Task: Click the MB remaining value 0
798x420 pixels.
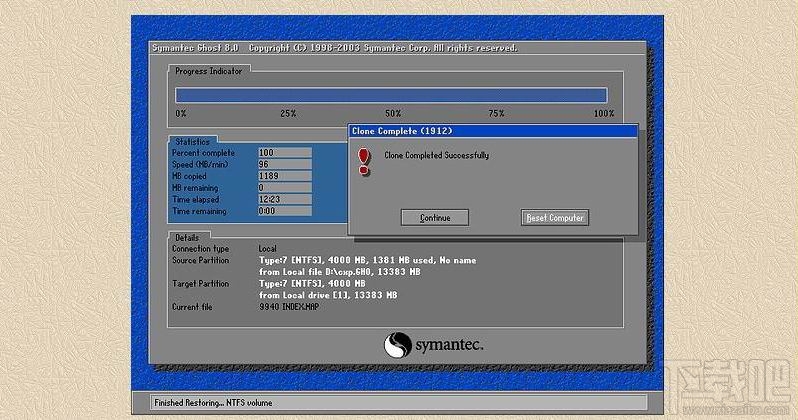Action: tap(284, 188)
